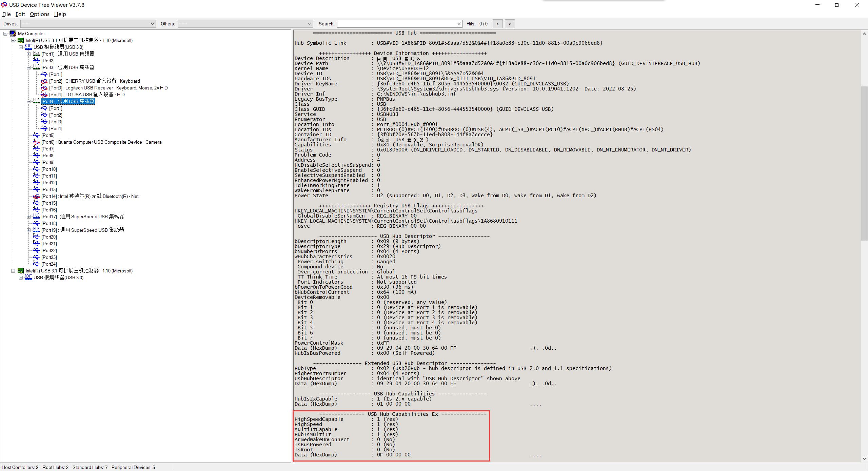
Task: Open the Others dropdown list
Action: click(x=310, y=24)
